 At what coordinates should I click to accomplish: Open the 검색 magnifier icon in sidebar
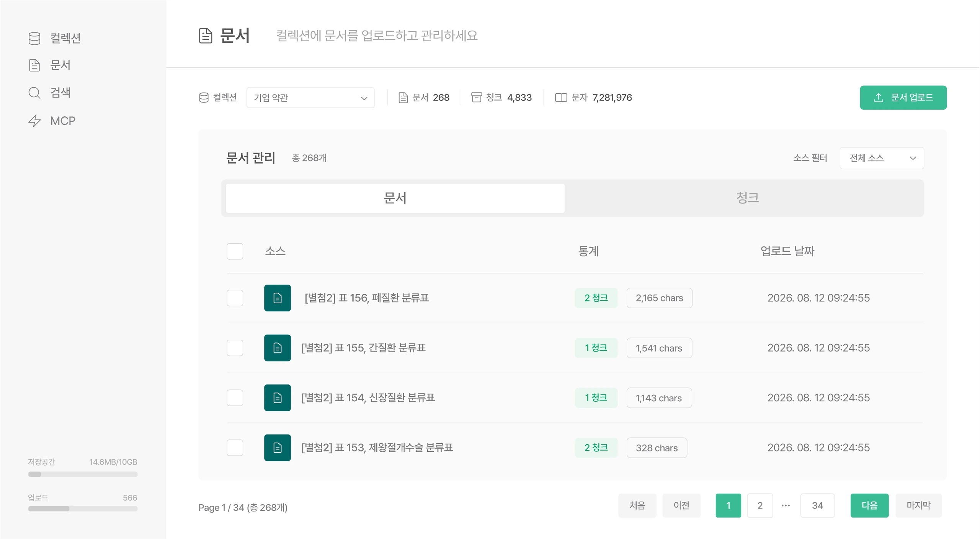point(34,93)
